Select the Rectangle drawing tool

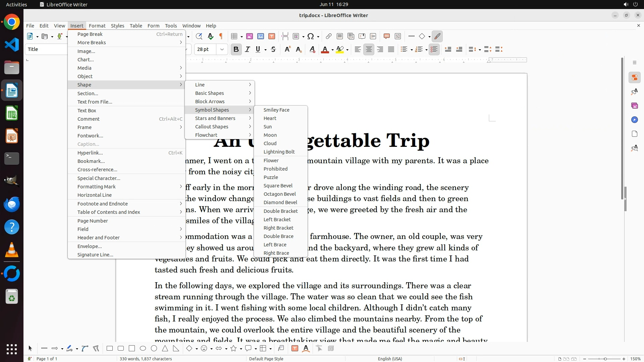[x=109, y=349]
